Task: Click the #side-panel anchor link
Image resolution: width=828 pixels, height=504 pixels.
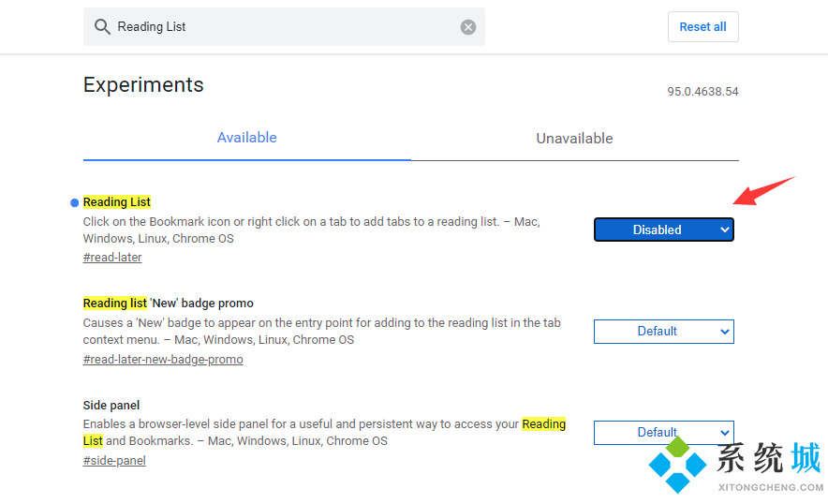Action: [x=114, y=461]
